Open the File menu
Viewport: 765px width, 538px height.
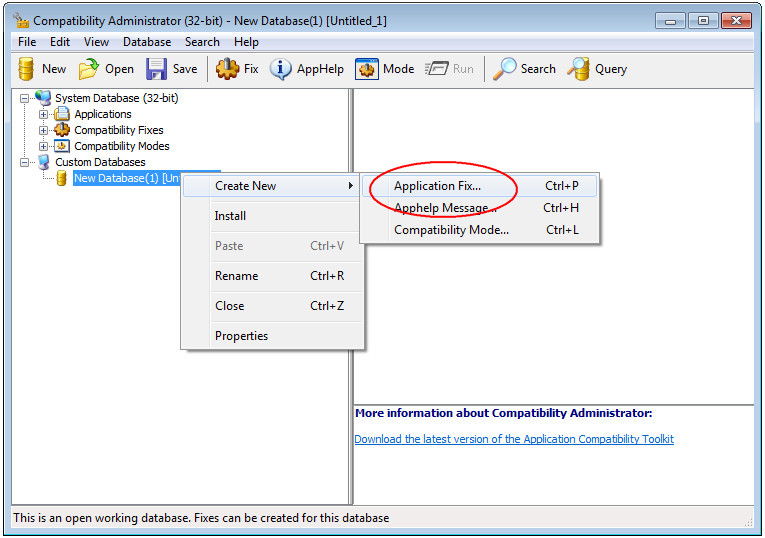click(27, 42)
